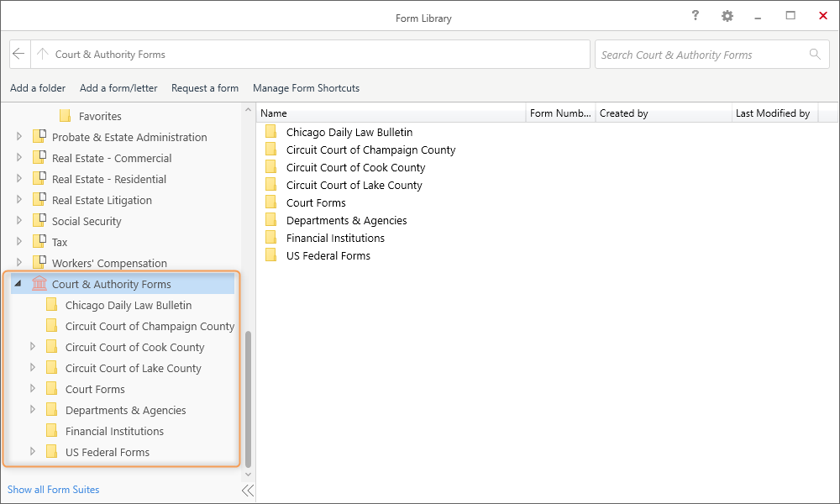Expand Probate & Estate Administration tree node
Viewport: 840px width, 504px height.
pyautogui.click(x=19, y=137)
